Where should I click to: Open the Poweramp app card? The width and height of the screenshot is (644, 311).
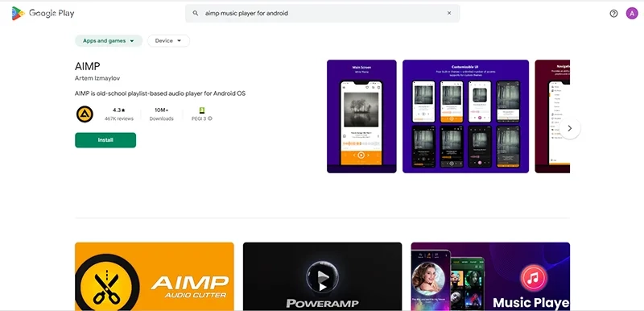[323, 276]
